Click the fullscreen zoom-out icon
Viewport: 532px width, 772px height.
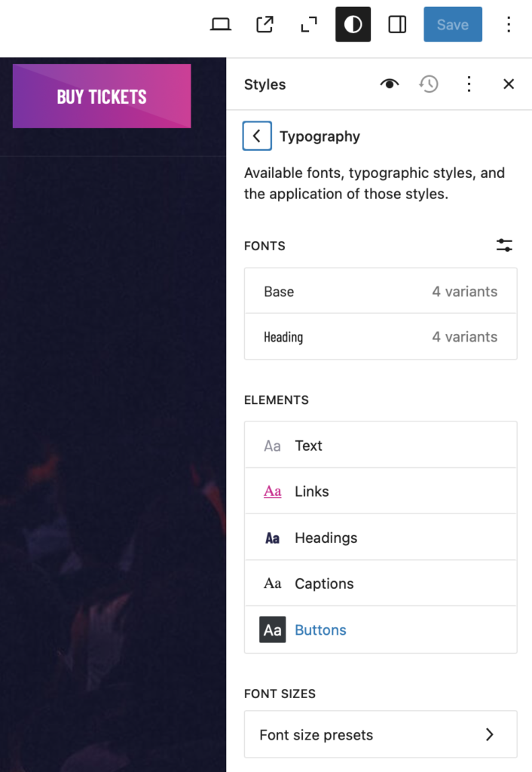[309, 24]
